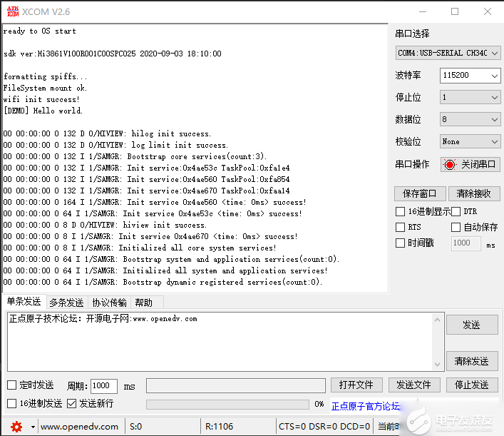This screenshot has height=436, width=504.
Task: Click inside the send text area
Action: pos(220,342)
